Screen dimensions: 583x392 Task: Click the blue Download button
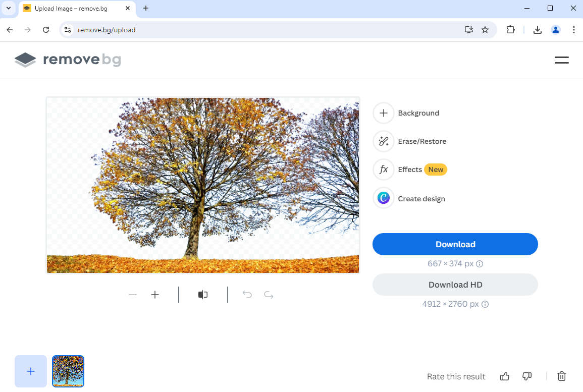coord(455,244)
